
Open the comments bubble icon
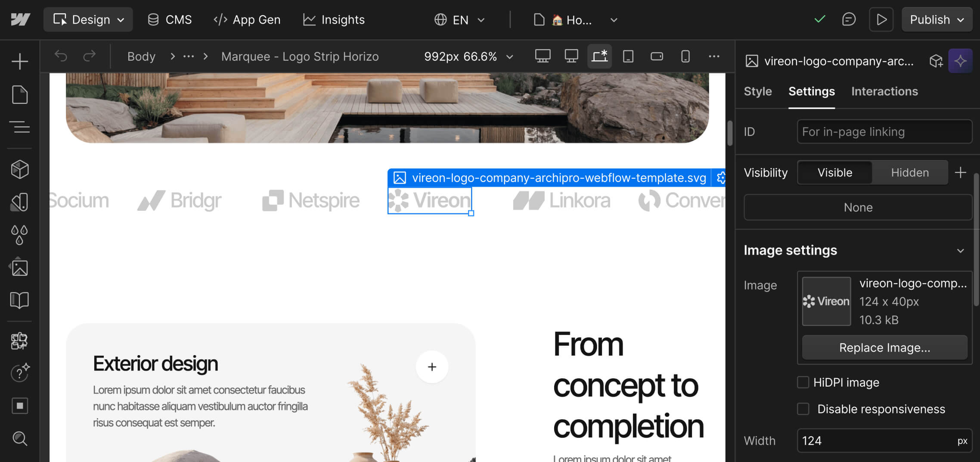(849, 19)
